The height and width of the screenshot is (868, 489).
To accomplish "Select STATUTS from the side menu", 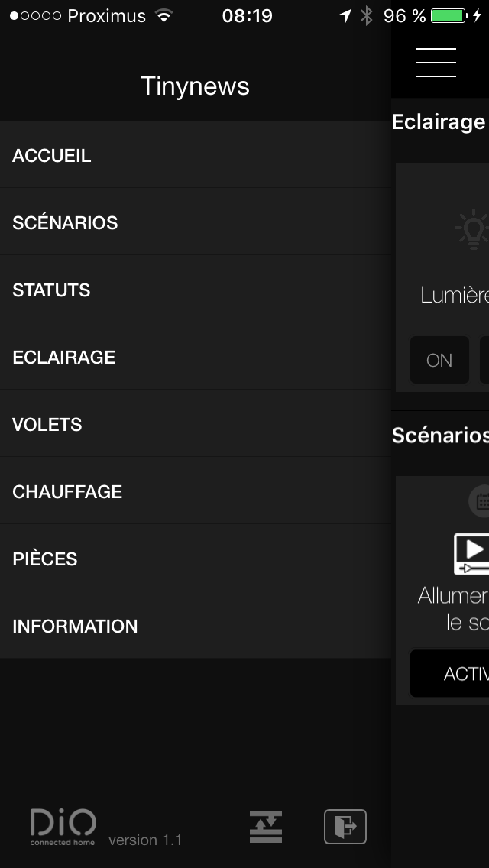I will [195, 290].
